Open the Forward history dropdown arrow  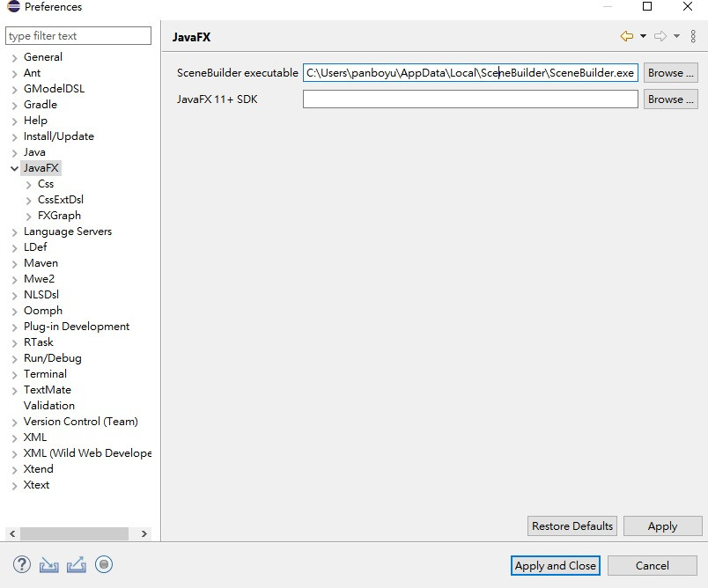[676, 36]
